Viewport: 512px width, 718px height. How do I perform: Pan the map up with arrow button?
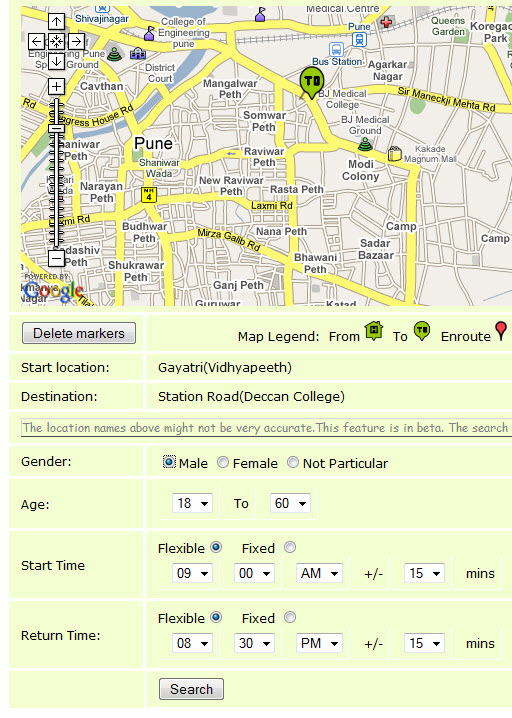(56, 21)
